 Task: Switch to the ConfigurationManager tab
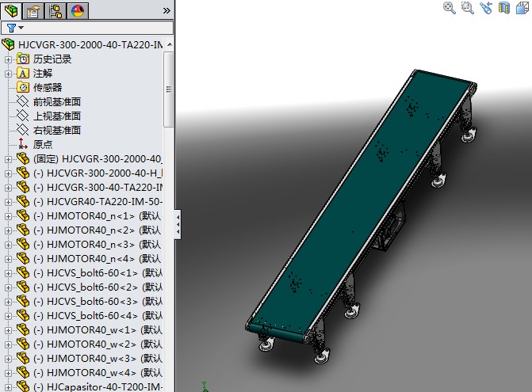[55, 11]
